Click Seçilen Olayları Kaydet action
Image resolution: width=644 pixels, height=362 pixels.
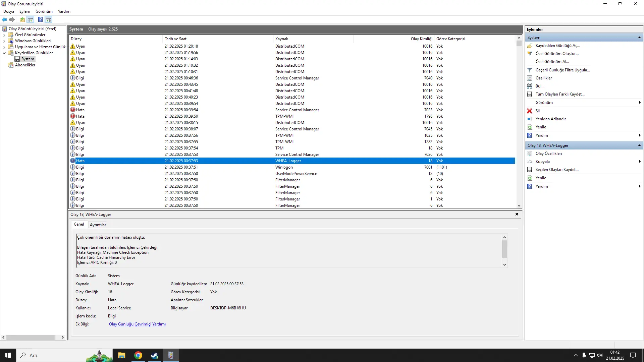coord(557,170)
